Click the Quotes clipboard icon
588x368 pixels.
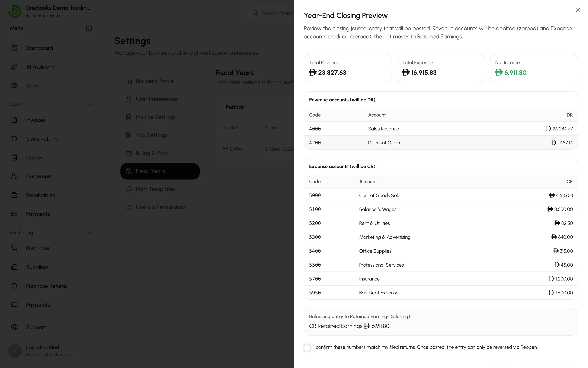(x=14, y=157)
